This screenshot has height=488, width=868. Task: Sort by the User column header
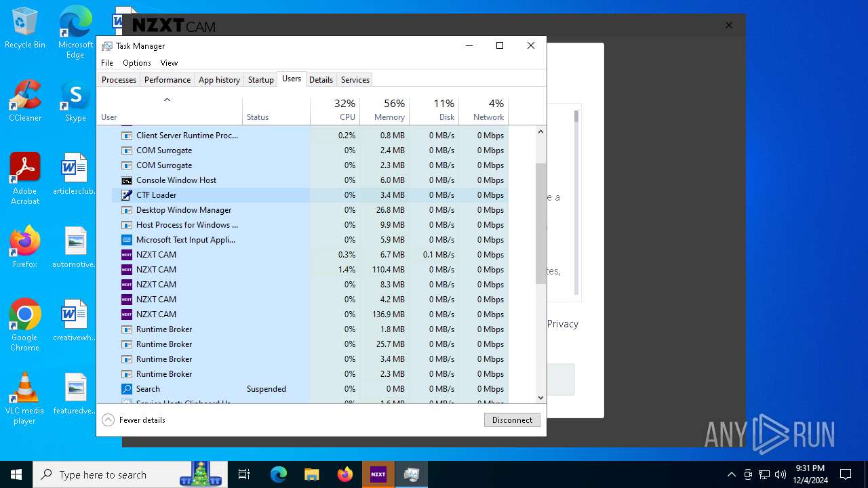coord(170,111)
